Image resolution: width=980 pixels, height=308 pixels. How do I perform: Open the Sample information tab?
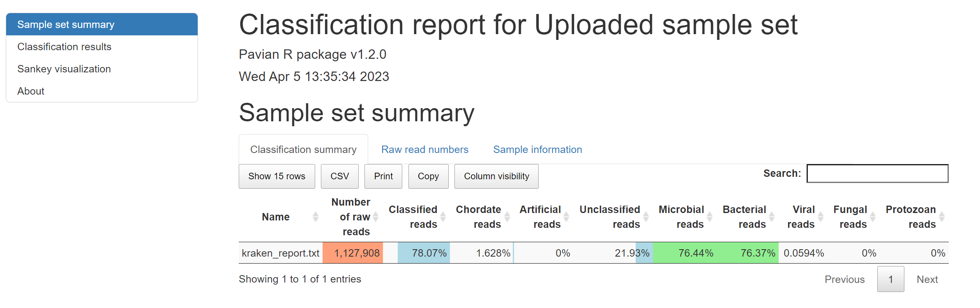point(537,150)
